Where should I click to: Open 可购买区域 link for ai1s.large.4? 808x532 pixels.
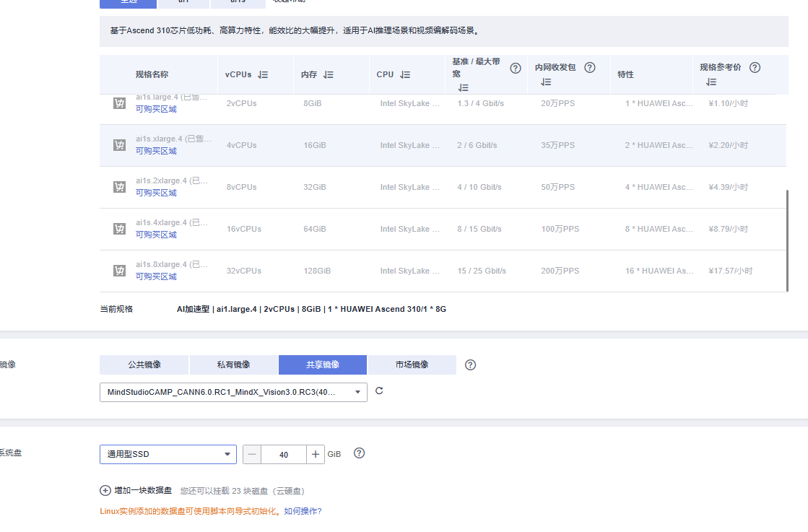pyautogui.click(x=156, y=109)
